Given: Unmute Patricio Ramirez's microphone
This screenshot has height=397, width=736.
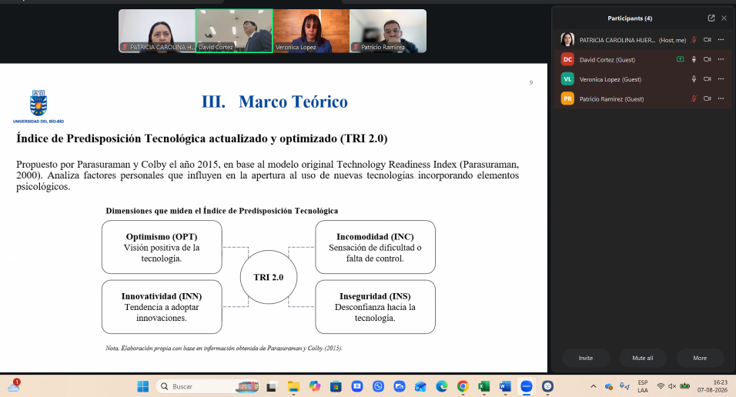Looking at the screenshot, I should pyautogui.click(x=694, y=99).
